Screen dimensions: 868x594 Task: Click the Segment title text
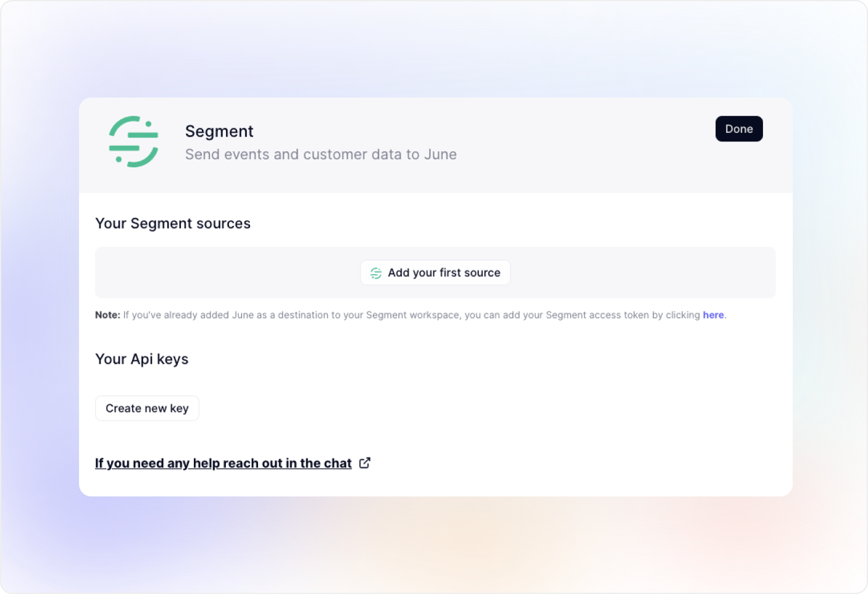[x=219, y=131]
